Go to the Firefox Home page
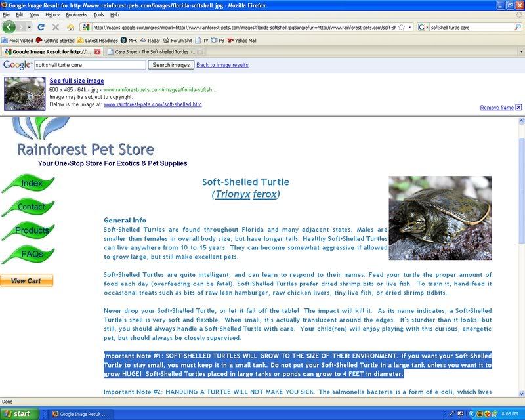Image resolution: width=525 pixels, height=420 pixels. 70,27
